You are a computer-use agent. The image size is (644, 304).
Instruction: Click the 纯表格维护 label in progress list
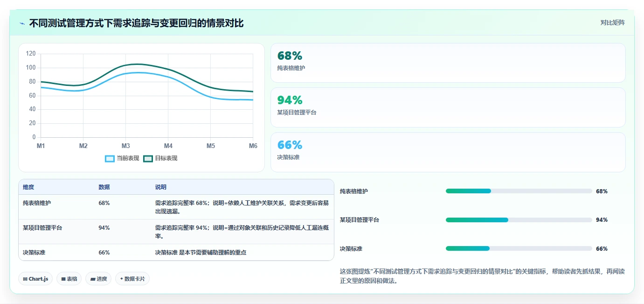click(x=354, y=191)
